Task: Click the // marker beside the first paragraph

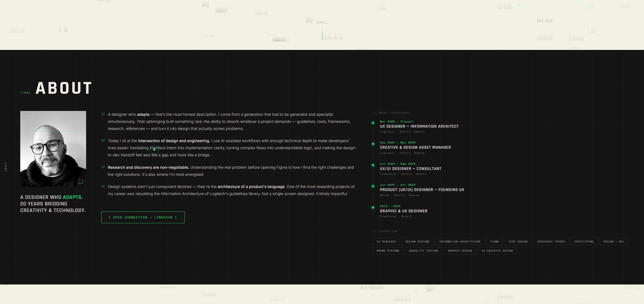Action: point(103,114)
